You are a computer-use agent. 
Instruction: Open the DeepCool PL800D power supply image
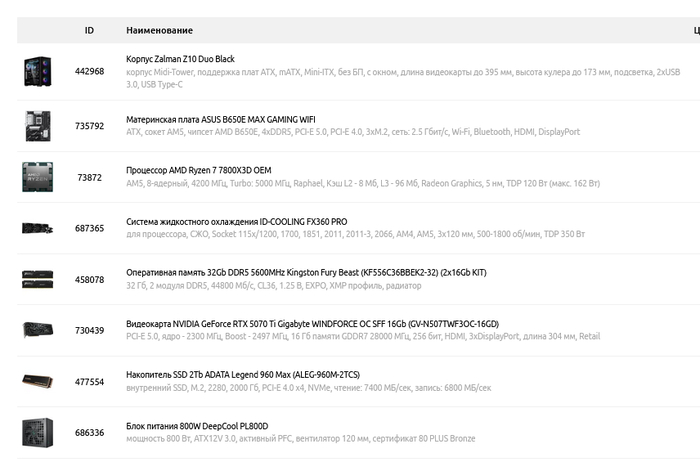(x=38, y=433)
